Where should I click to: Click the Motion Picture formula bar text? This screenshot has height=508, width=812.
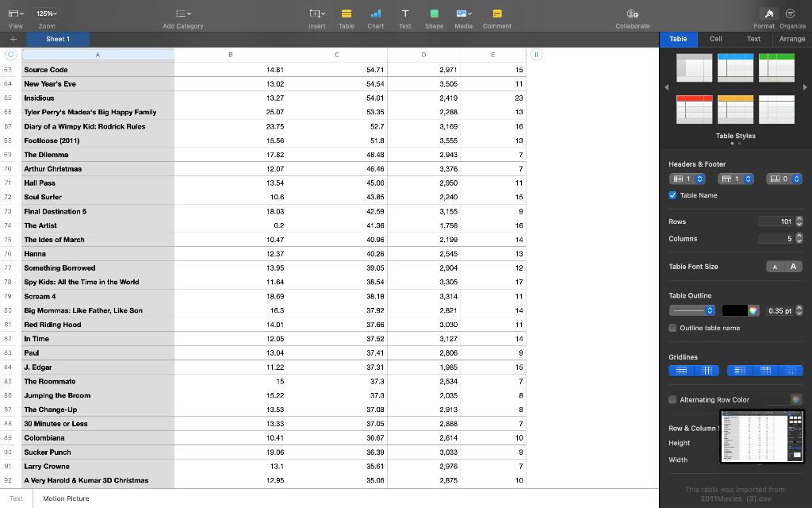tap(66, 498)
